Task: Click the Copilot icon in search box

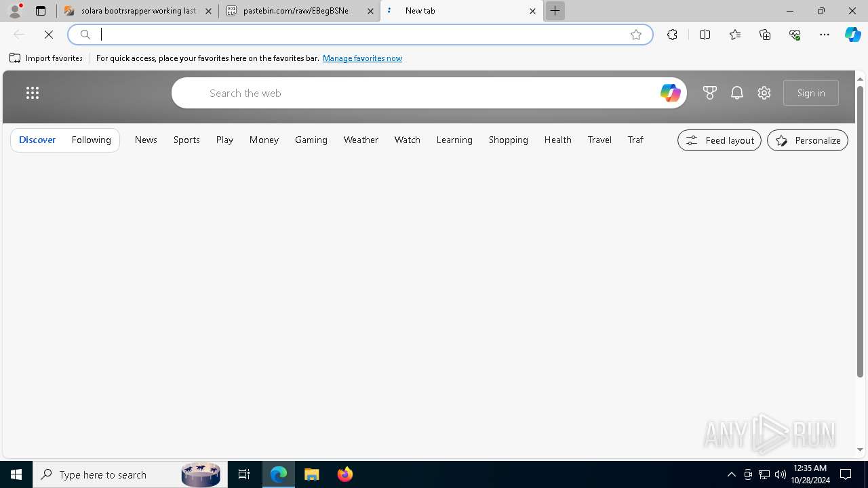Action: pos(670,93)
